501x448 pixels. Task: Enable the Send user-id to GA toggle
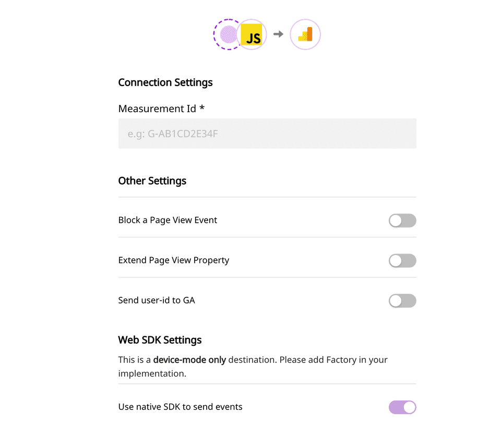pos(402,301)
